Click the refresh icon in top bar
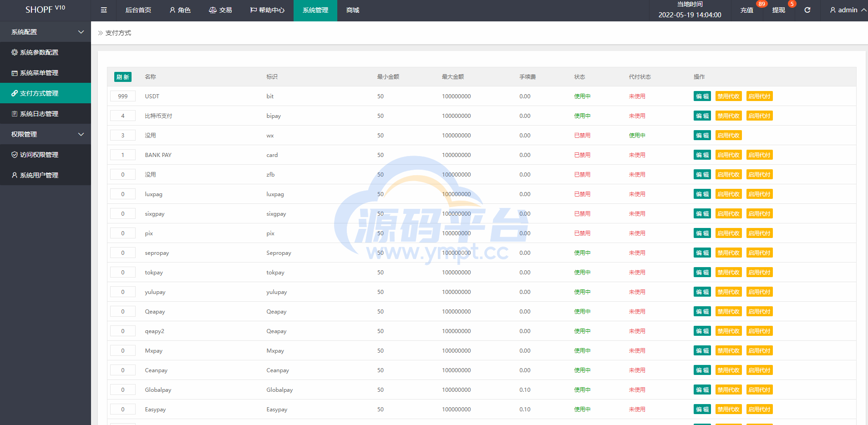Screen dimensions: 868x425 coord(807,10)
